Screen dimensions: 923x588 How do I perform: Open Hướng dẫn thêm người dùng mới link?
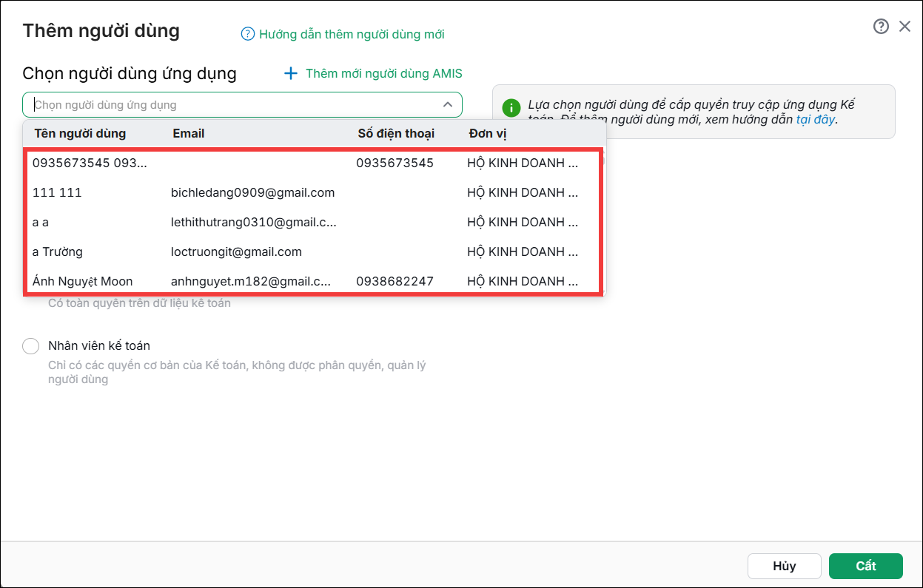click(x=352, y=34)
